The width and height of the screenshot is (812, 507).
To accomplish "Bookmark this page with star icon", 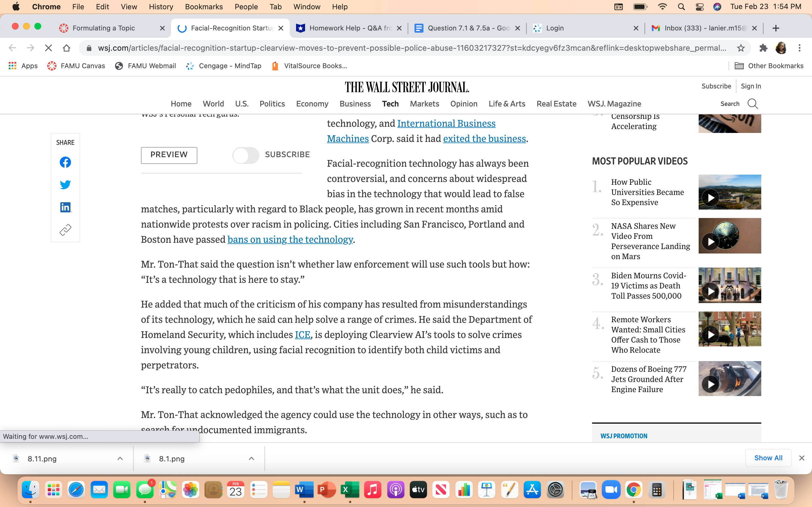I will (741, 48).
